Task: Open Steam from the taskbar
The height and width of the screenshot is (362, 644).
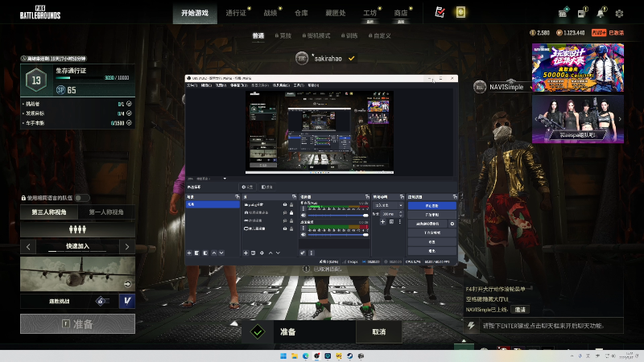Action: click(350, 356)
